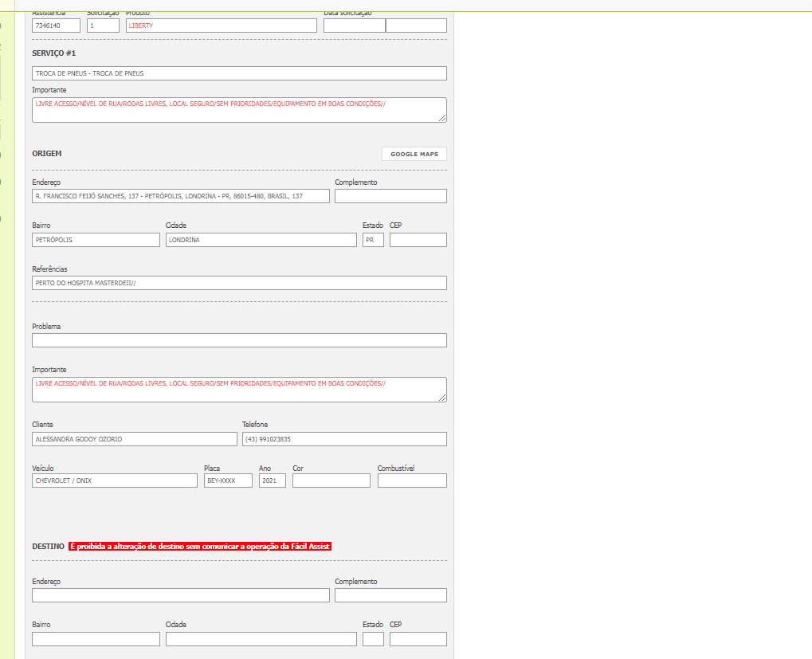Click the Importante textarea under Serviço #1
The height and width of the screenshot is (659, 812).
(239, 110)
